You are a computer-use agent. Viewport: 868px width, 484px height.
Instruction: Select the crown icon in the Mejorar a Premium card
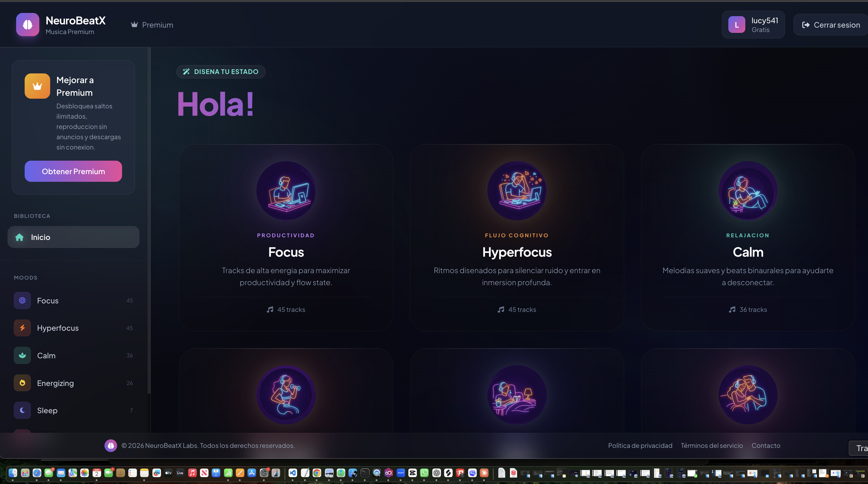[37, 86]
